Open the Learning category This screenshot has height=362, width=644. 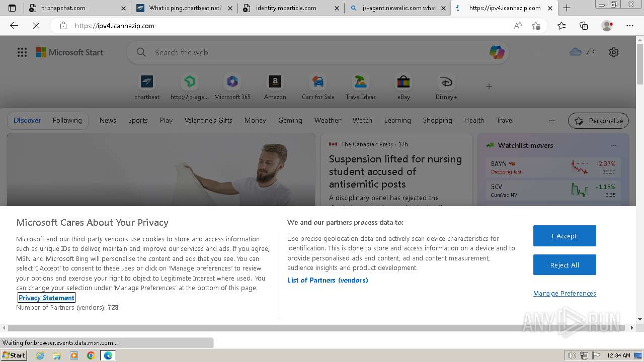[397, 120]
